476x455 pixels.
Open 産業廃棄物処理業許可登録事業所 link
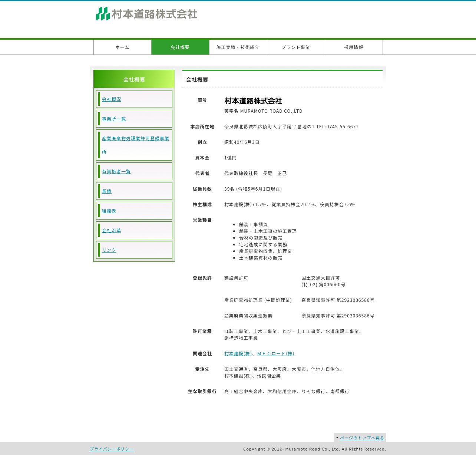click(135, 145)
